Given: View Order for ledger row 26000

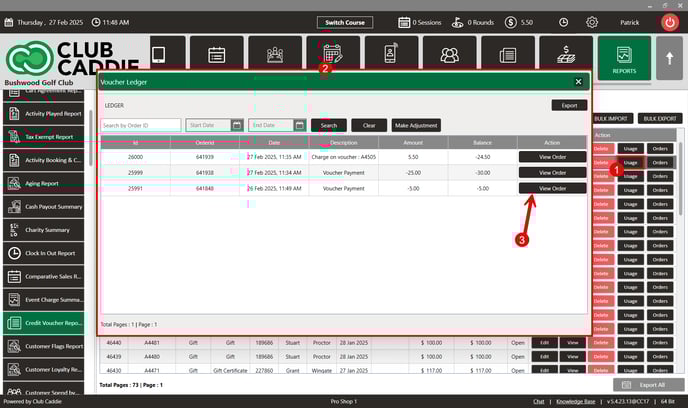Looking at the screenshot, I should (x=552, y=157).
